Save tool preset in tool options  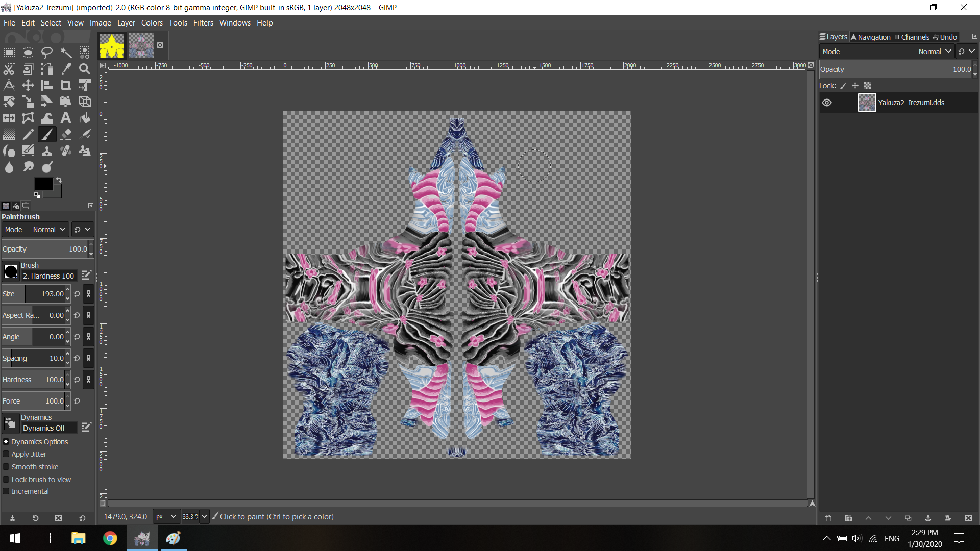tap(12, 518)
